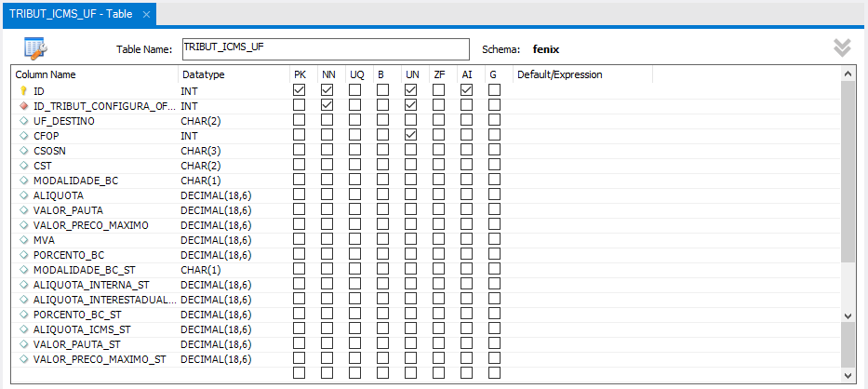Uncheck the PK checkbox for ID column

(299, 89)
